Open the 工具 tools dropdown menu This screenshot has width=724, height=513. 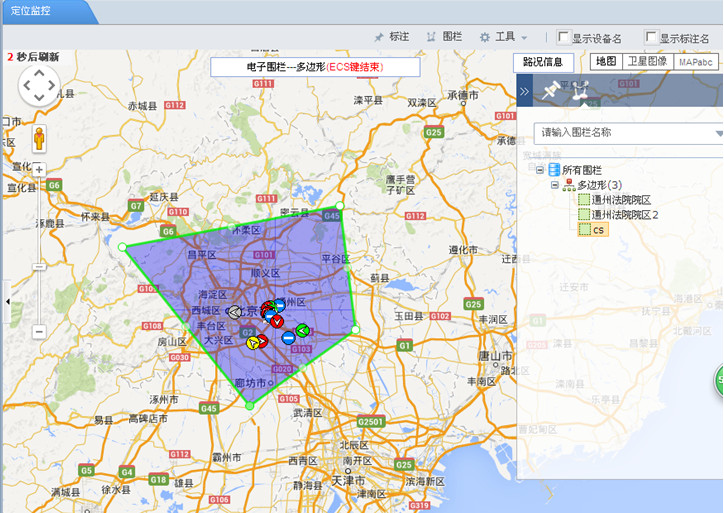click(x=504, y=37)
